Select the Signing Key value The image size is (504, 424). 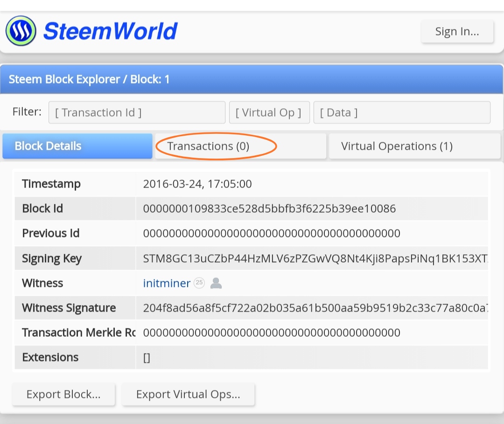point(315,258)
